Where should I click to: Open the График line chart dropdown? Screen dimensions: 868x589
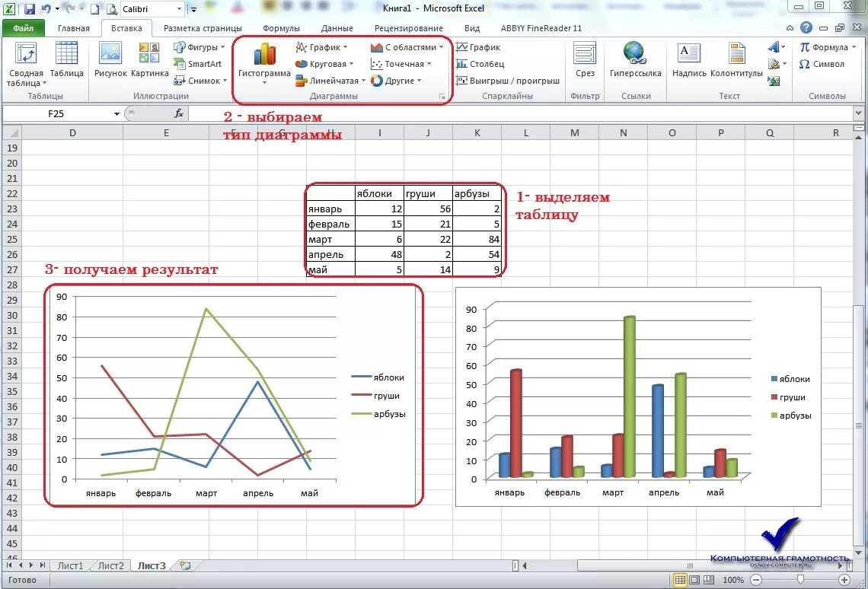(346, 47)
